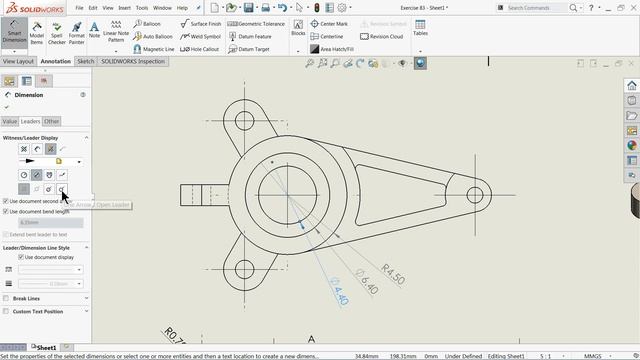This screenshot has width=640, height=360.
Task: Open the leader line style dropdown
Action: click(x=79, y=269)
